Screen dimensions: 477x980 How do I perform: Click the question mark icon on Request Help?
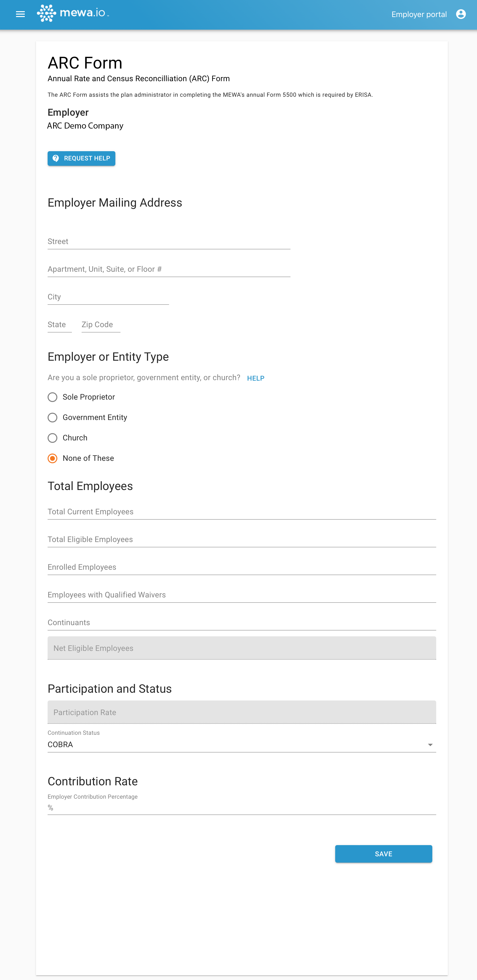(x=56, y=158)
